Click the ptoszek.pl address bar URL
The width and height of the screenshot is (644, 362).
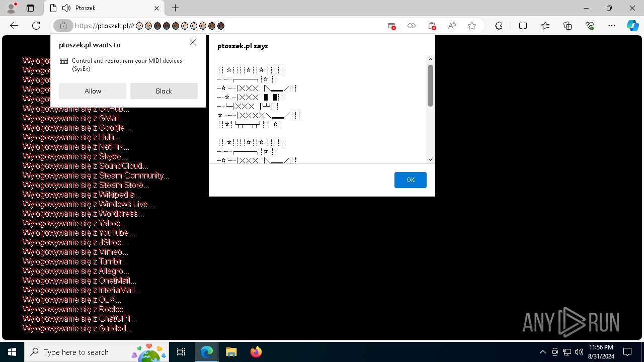149,26
